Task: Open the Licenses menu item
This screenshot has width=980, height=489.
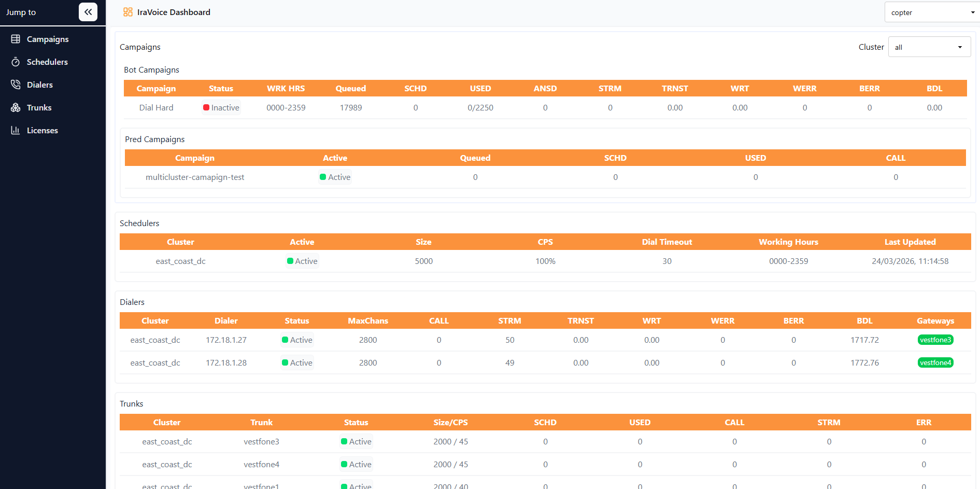Action: tap(42, 130)
